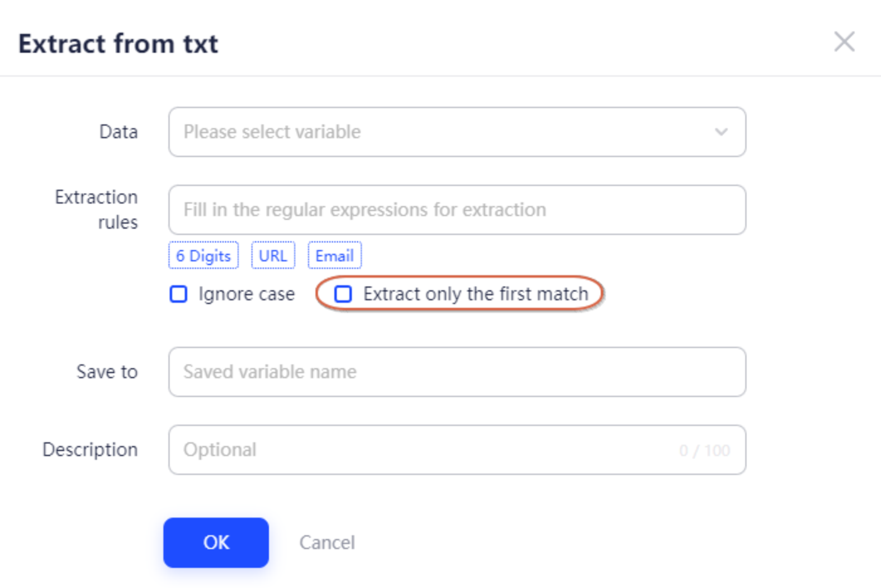Click the Ignore case label text
This screenshot has height=588, width=881.
point(246,294)
